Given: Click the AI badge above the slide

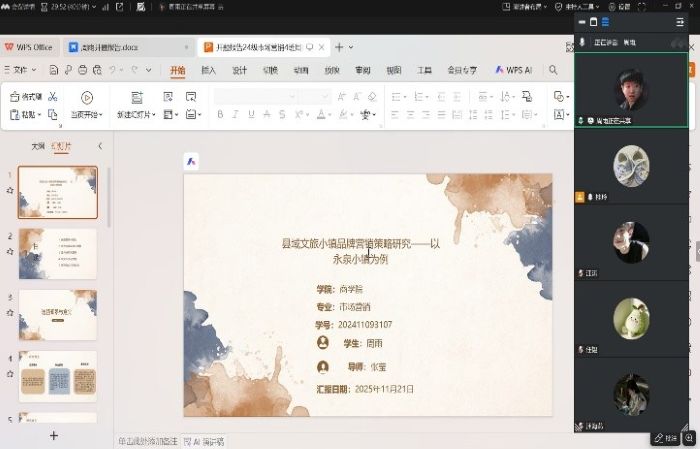Looking at the screenshot, I should [x=191, y=162].
